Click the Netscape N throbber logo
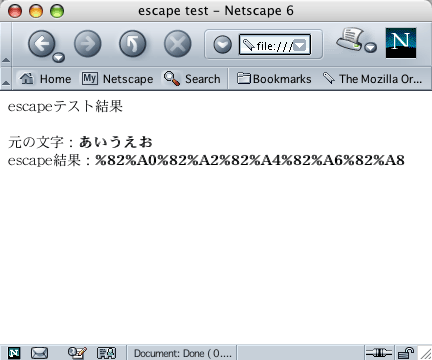432x360 pixels. click(401, 43)
